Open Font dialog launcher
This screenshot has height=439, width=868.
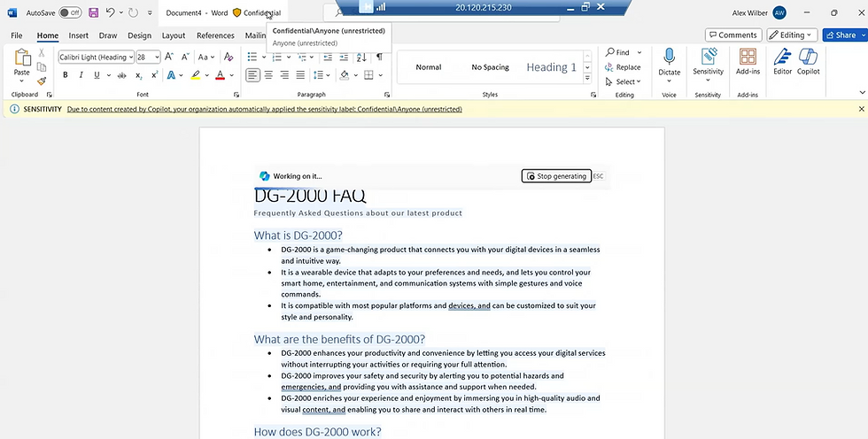pos(236,95)
